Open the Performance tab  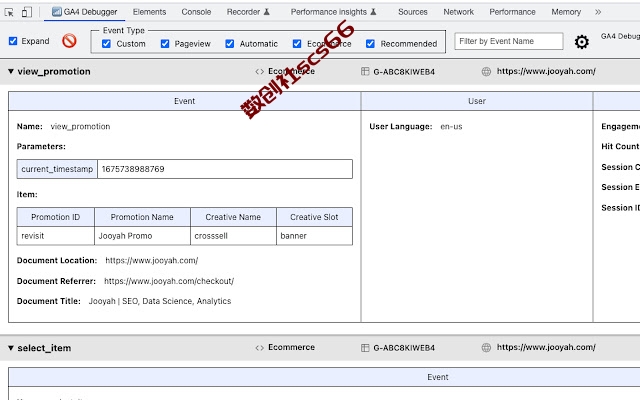(512, 12)
